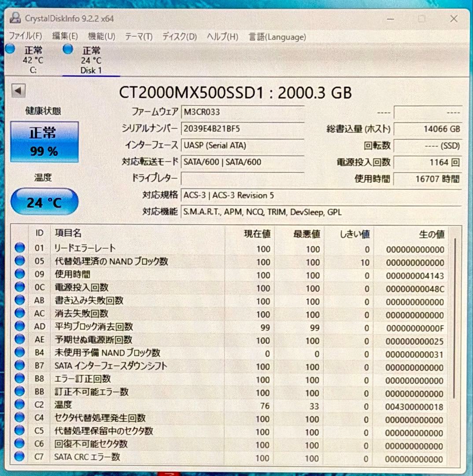Click the rotation rate value ---- (SSD)
This screenshot has height=476, width=473.
[x=428, y=146]
